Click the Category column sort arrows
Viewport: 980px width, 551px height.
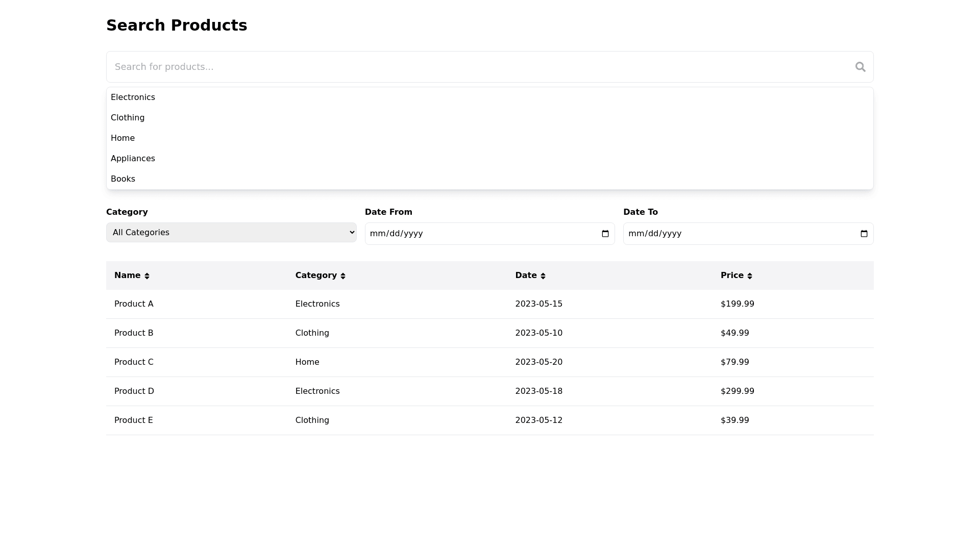point(343,276)
